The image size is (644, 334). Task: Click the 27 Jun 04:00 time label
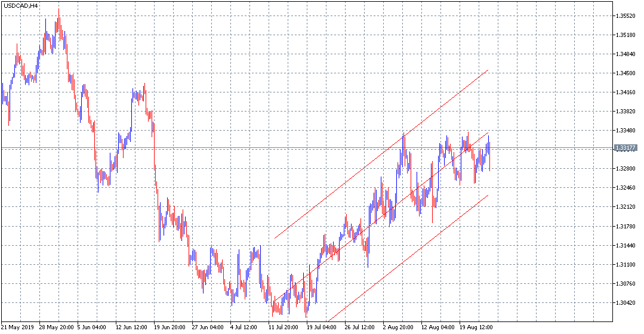coord(208,327)
